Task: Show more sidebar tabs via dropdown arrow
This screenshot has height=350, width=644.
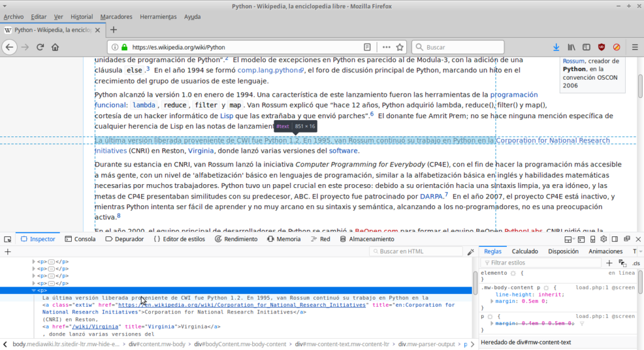Action: point(640,251)
